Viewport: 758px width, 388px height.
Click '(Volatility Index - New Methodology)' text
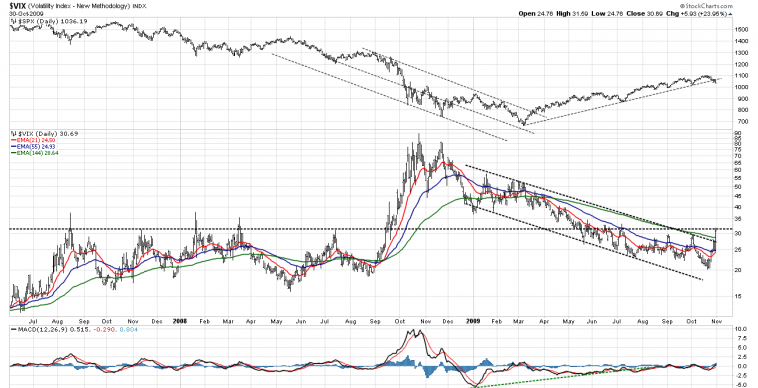pyautogui.click(x=79, y=6)
